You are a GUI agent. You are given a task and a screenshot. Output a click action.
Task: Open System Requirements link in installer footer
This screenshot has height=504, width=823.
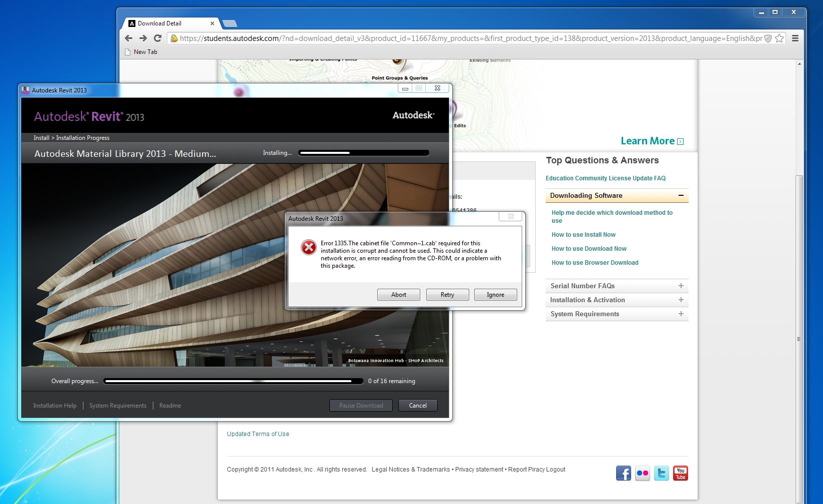point(118,406)
